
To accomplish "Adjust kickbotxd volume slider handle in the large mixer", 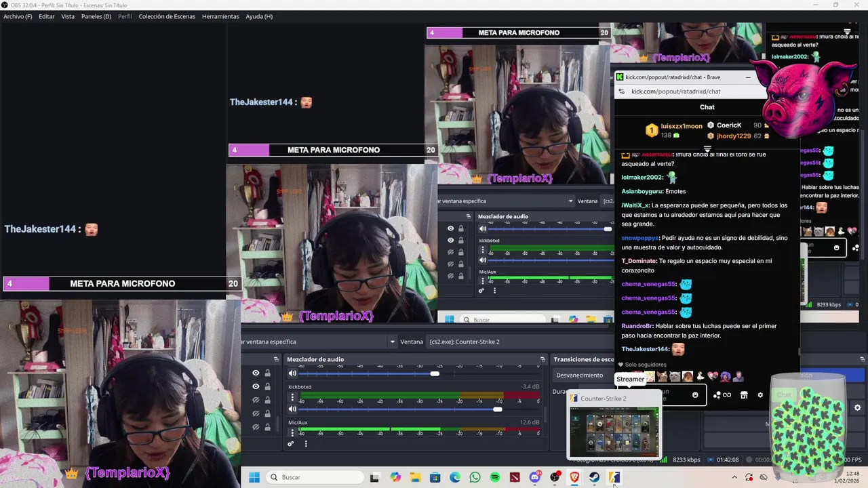I will [x=498, y=409].
